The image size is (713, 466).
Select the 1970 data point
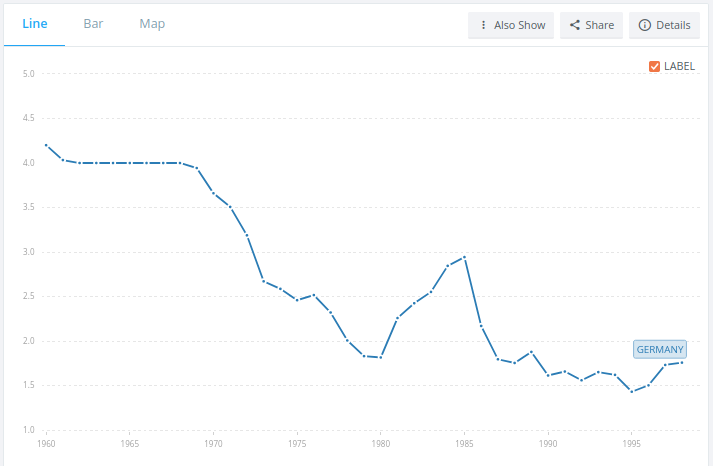click(213, 192)
